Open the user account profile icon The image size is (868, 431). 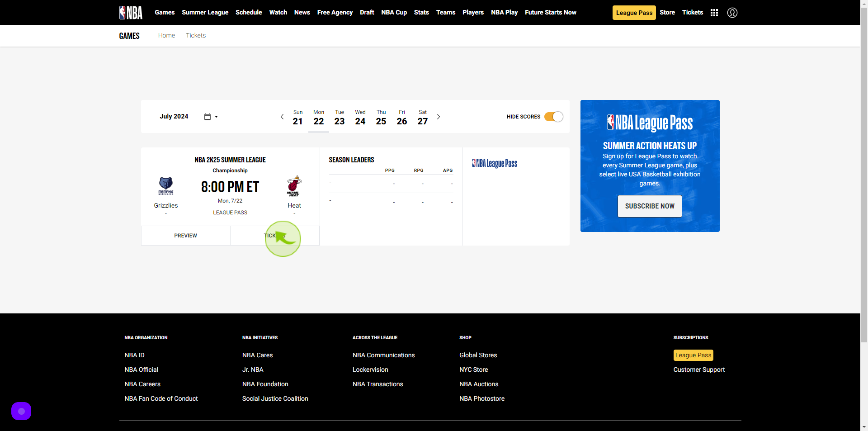click(732, 13)
